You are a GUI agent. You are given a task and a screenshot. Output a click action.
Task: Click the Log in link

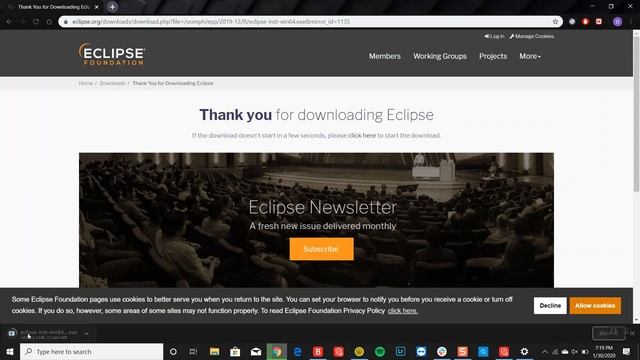[494, 36]
